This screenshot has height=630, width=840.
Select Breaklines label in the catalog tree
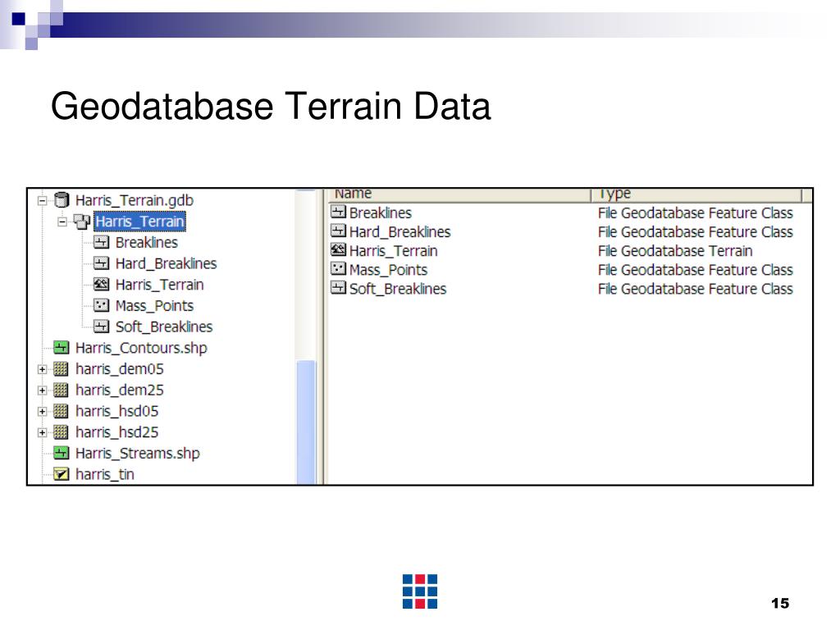(x=146, y=242)
